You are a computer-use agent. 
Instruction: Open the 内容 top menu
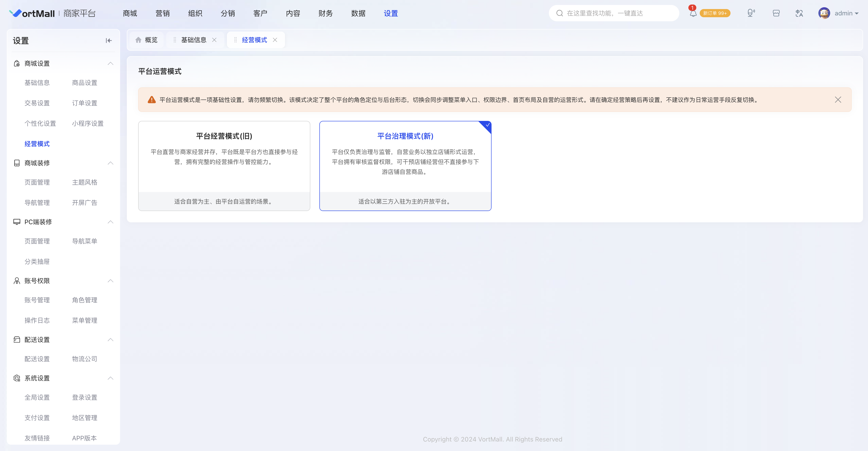click(293, 13)
